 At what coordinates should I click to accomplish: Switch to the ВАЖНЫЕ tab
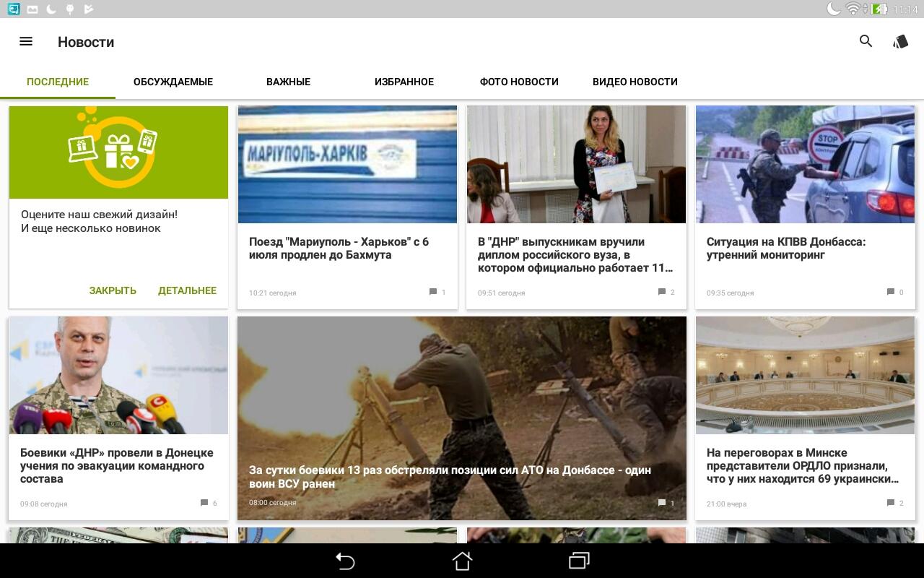tap(289, 82)
